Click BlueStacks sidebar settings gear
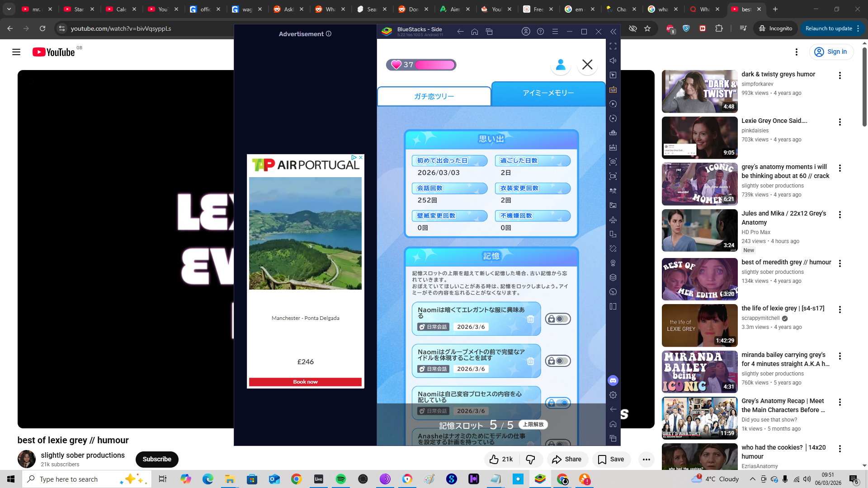This screenshot has width=868, height=488. tap(613, 395)
